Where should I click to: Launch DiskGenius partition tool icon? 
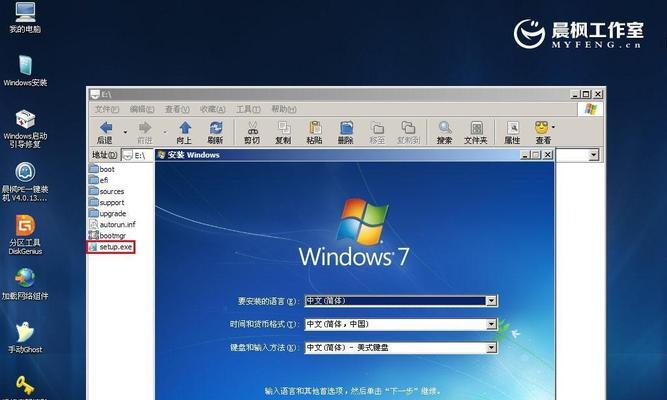click(x=25, y=235)
